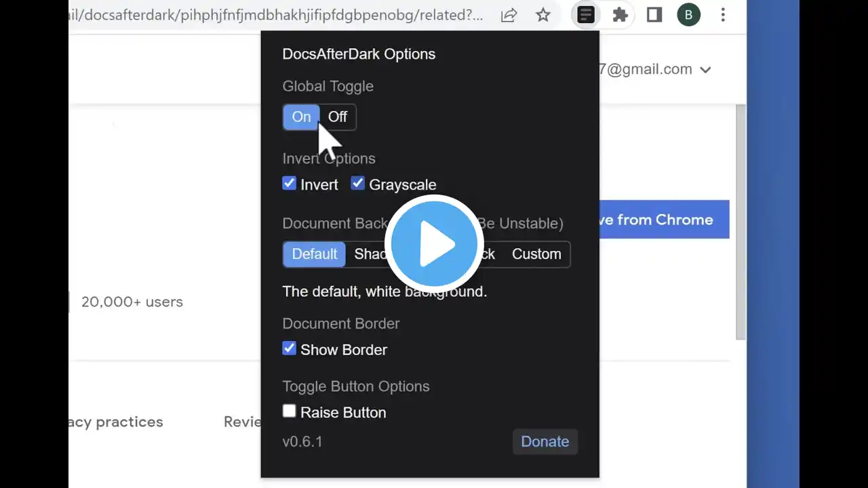Click the '20,000+ users' text
The width and height of the screenshot is (868, 488).
(132, 302)
